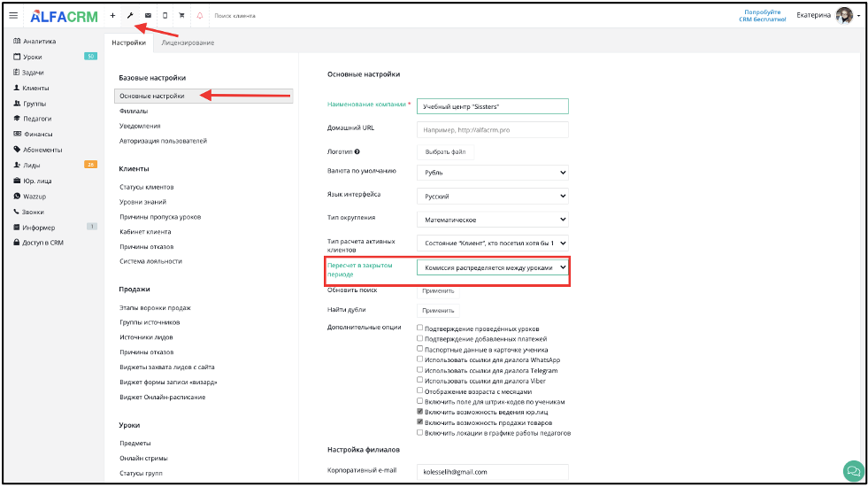Open Язык интерфейса dropdown
The image size is (868, 487).
[x=493, y=197]
